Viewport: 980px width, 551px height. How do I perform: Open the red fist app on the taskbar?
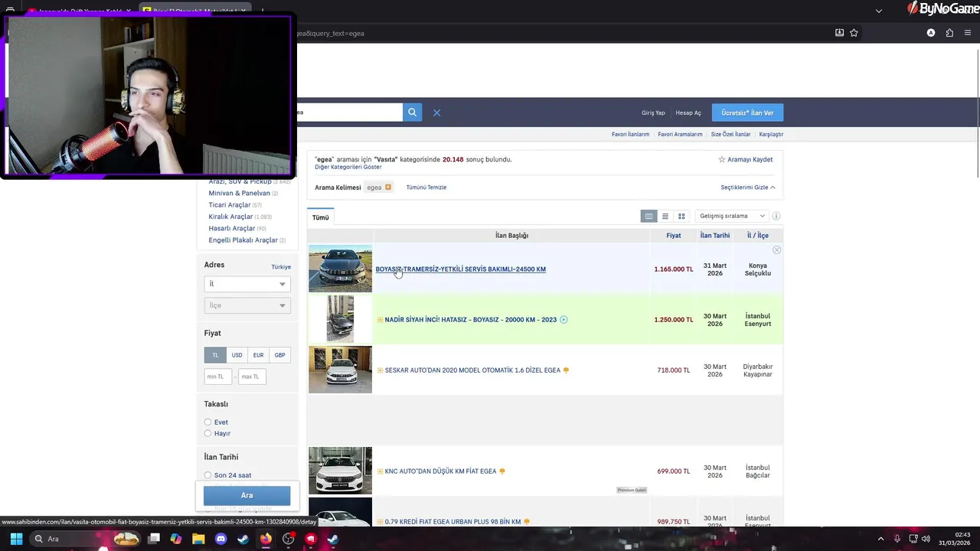310,539
